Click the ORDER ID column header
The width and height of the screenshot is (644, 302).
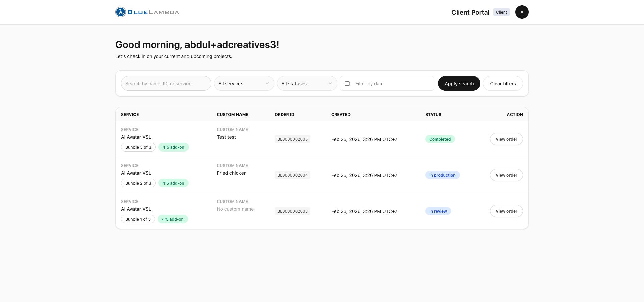[284, 115]
